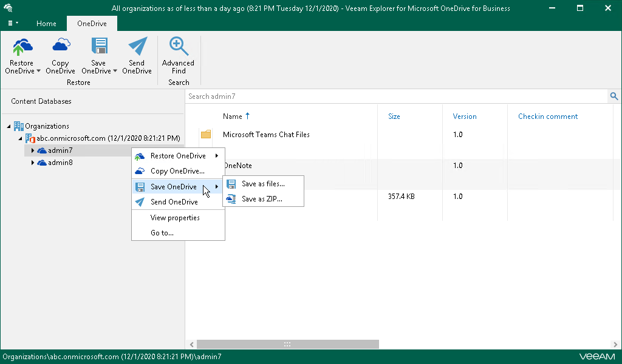This screenshot has width=622, height=364.
Task: Open Save OneDrive submenu arrow in context menu
Action: [217, 187]
